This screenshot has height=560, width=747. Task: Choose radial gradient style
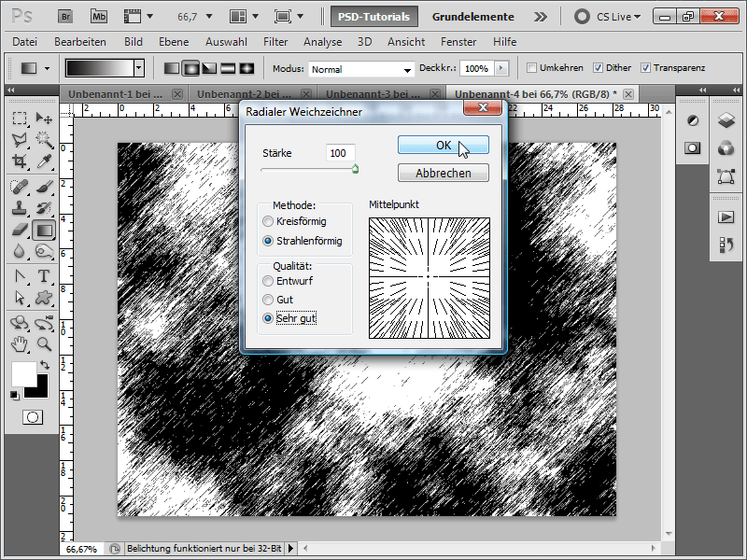tap(190, 68)
